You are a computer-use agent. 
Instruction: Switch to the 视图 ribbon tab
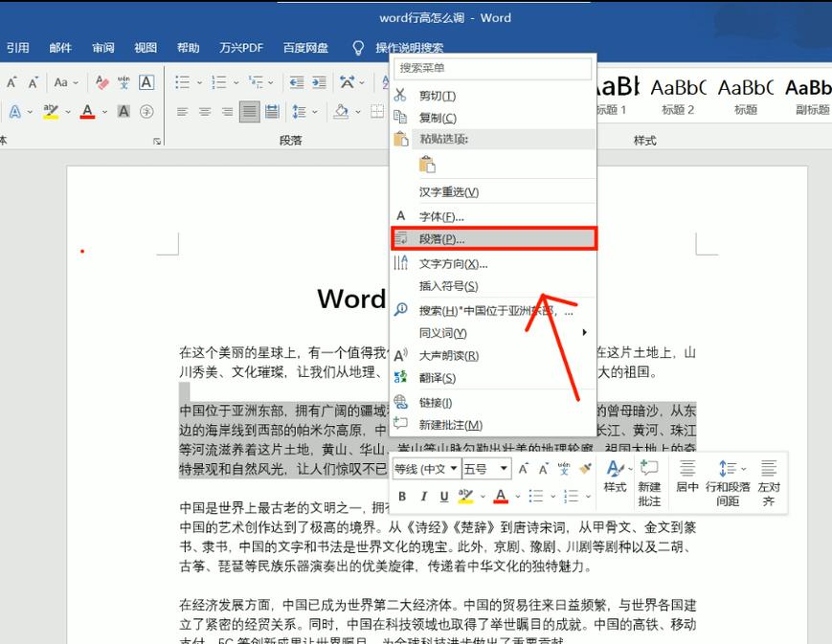point(146,48)
